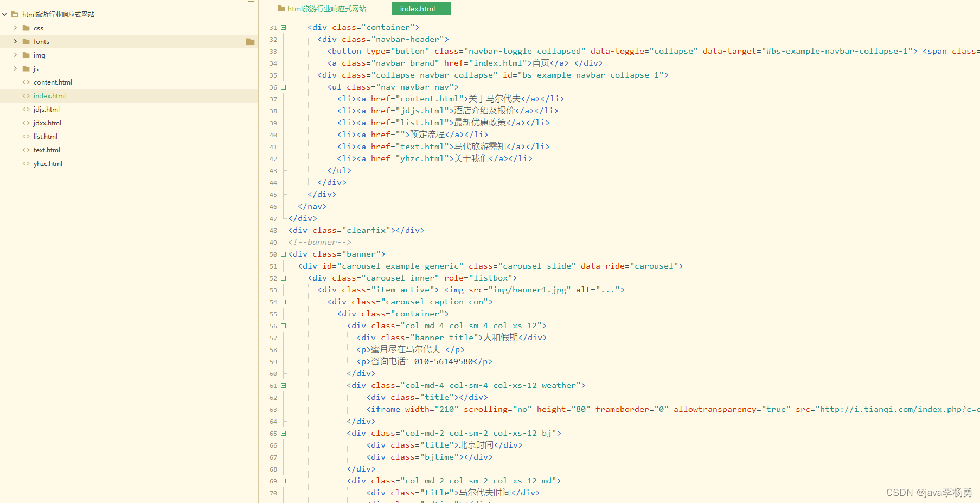Expand the css folder chevron

click(15, 28)
